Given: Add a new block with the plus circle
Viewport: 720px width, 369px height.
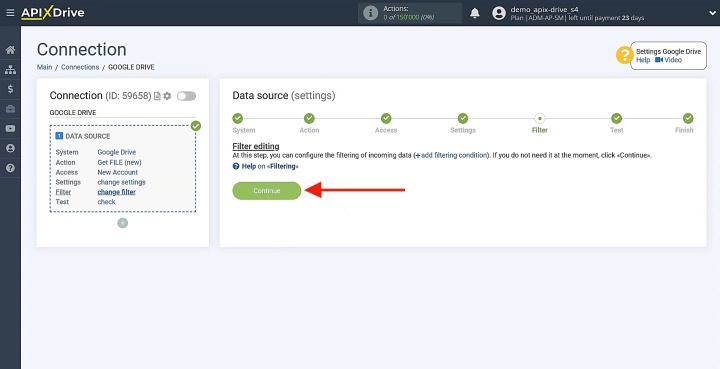Looking at the screenshot, I should 123,223.
